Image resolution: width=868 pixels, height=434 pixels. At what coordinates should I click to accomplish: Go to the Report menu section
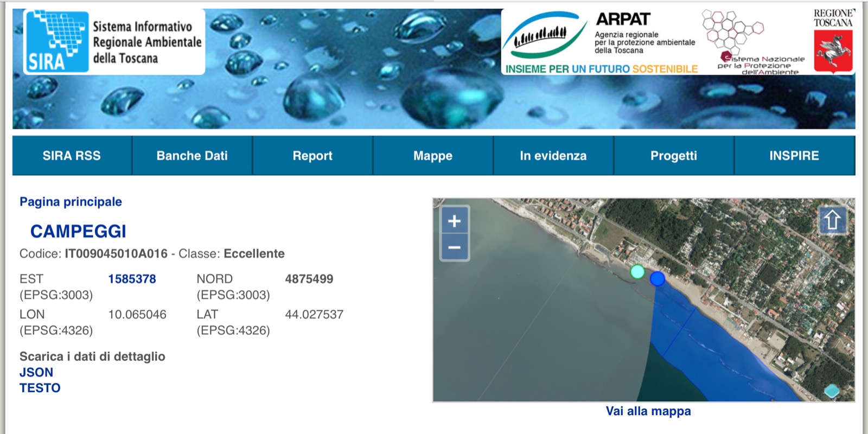click(x=312, y=156)
